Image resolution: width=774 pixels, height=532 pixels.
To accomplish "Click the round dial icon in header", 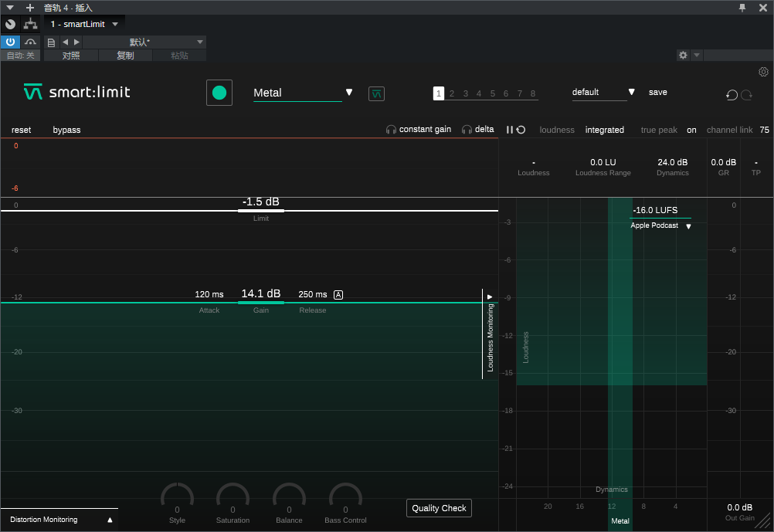I will [10, 24].
